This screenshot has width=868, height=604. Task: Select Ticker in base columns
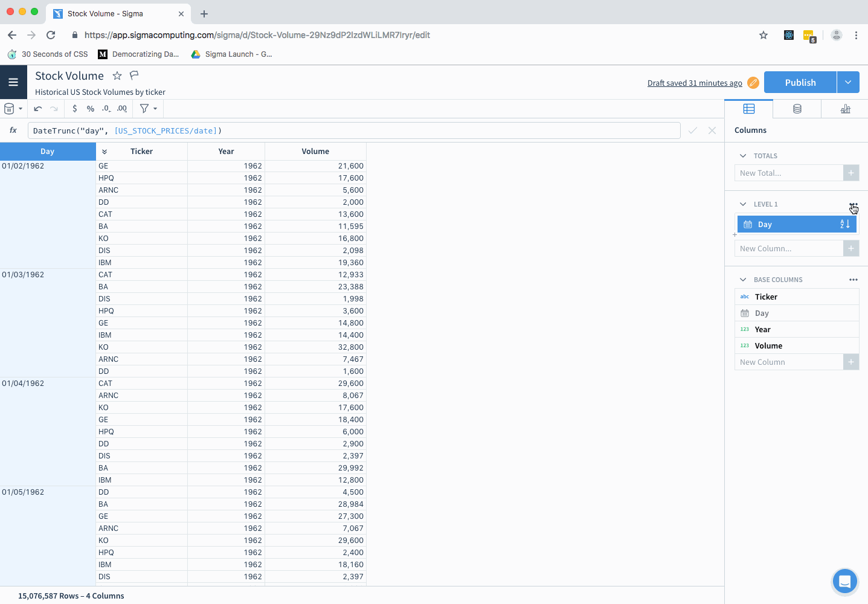[x=797, y=297]
